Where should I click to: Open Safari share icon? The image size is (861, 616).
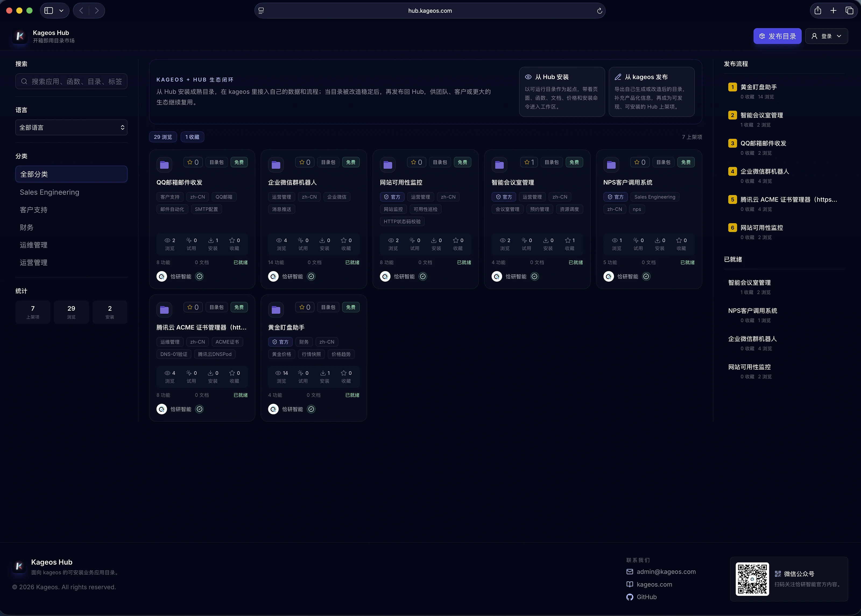(818, 10)
